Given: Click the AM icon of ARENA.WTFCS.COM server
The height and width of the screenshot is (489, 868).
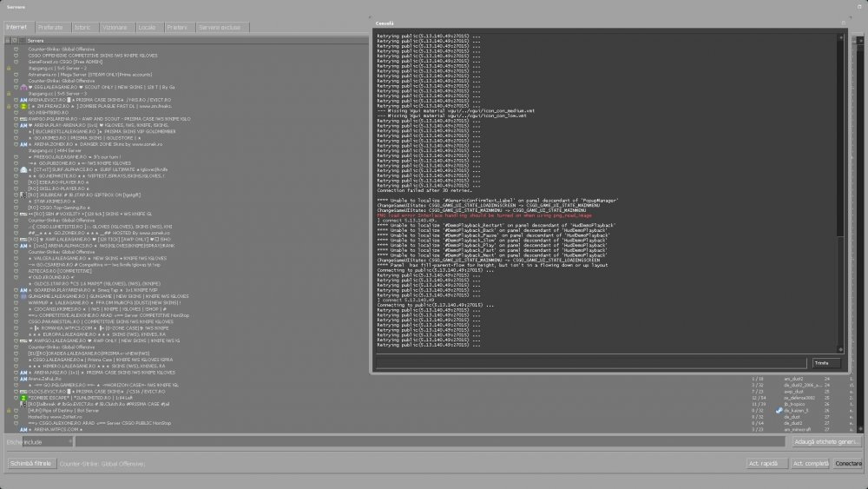Looking at the screenshot, I should pyautogui.click(x=23, y=430).
